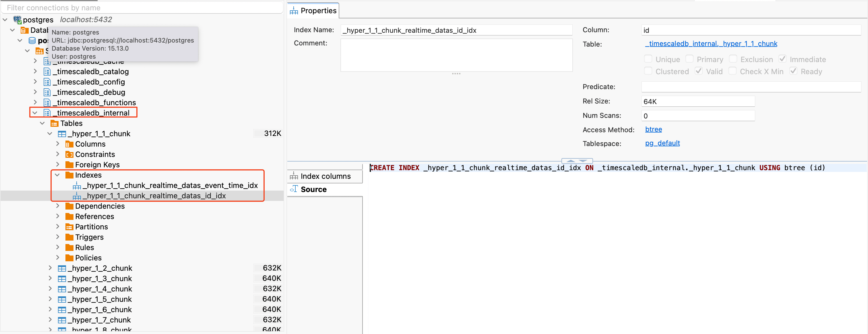Click the Filter connections by name field

pos(142,7)
